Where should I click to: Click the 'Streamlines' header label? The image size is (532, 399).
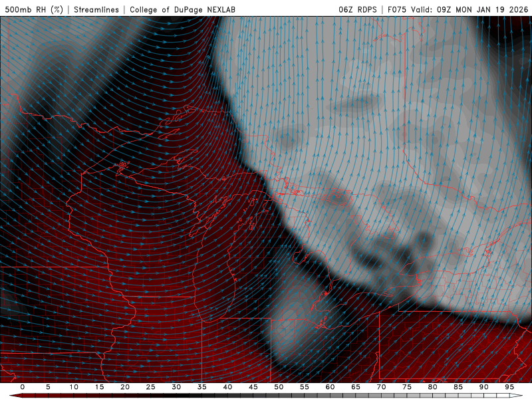click(96, 9)
